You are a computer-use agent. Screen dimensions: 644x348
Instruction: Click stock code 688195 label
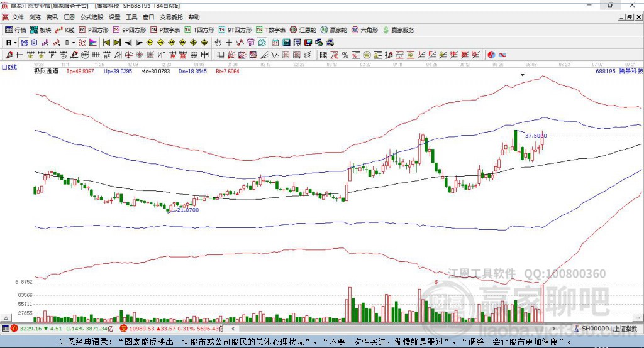click(606, 71)
